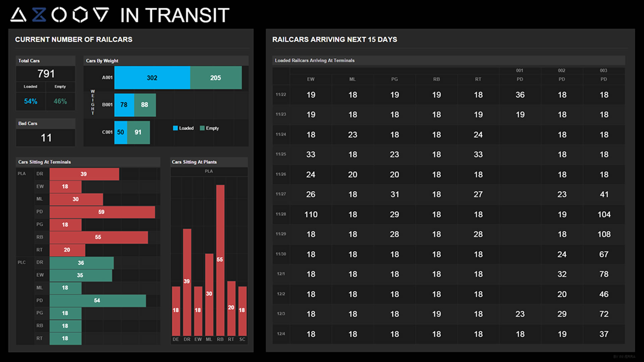Click the hexagon logo icon in header
644x362 pixels.
80,15
